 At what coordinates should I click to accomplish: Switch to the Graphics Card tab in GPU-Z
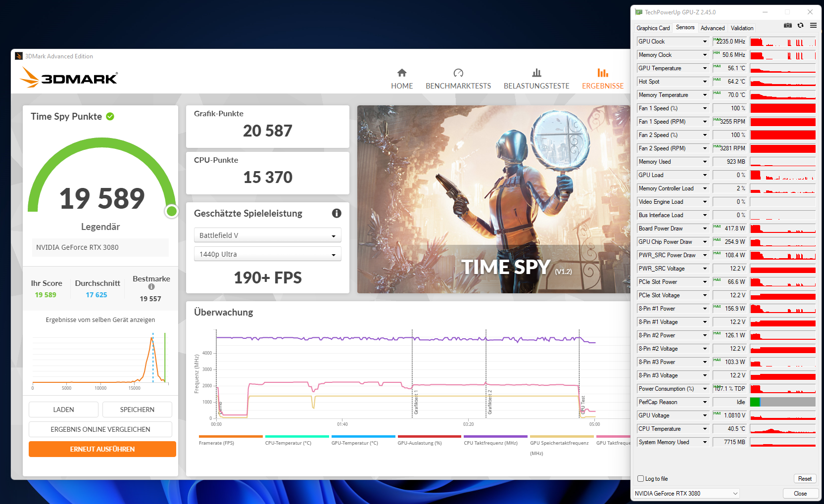[x=653, y=28]
